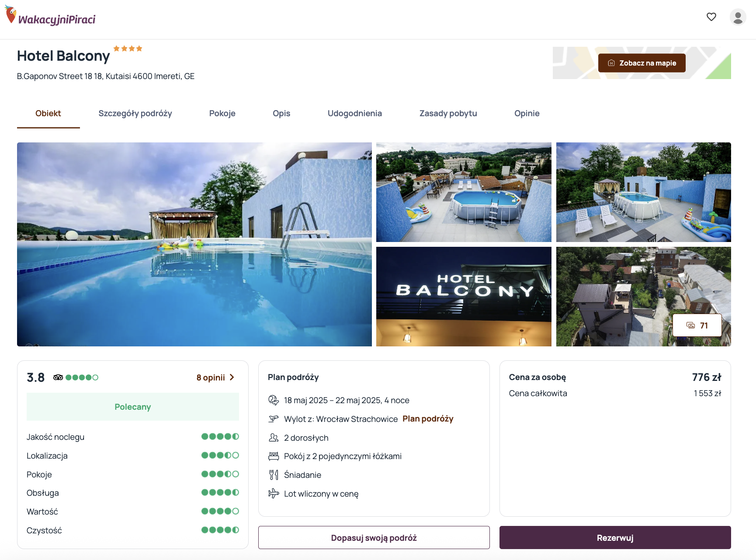Screen dimensions: 756x560
Task: Click the 18 maj 2025 – 22 maj 2025 dates
Action: coord(347,401)
